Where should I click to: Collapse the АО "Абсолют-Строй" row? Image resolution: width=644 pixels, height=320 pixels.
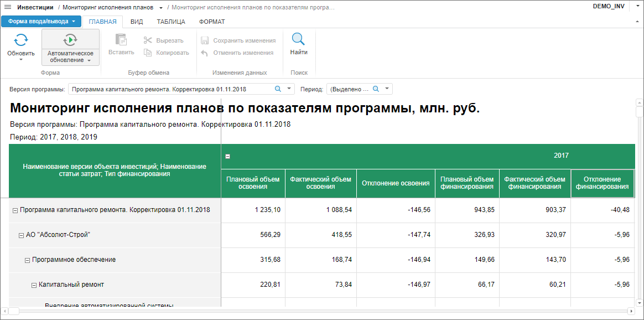[x=22, y=235]
